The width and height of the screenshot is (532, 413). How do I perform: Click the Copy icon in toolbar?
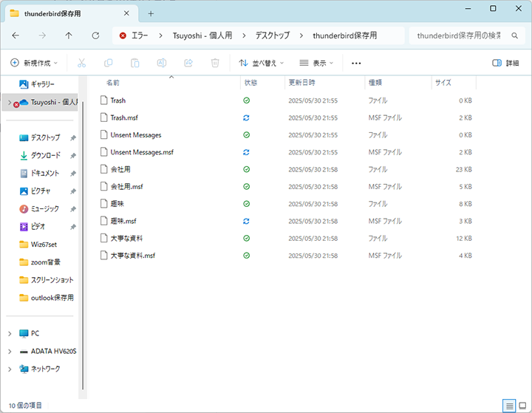pyautogui.click(x=109, y=64)
